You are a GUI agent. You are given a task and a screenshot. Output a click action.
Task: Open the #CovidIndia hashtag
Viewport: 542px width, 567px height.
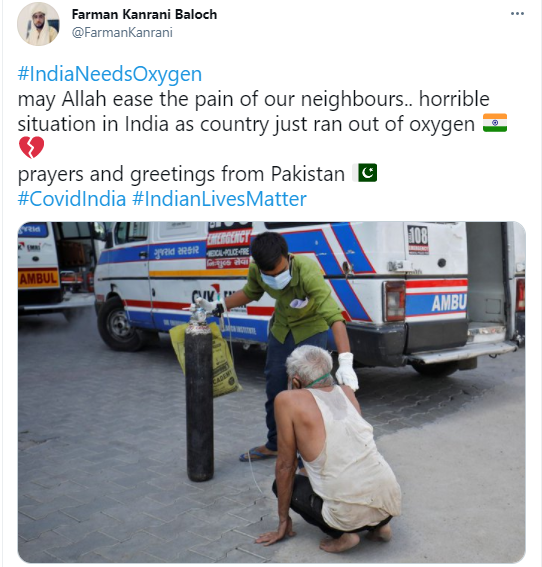pos(72,199)
